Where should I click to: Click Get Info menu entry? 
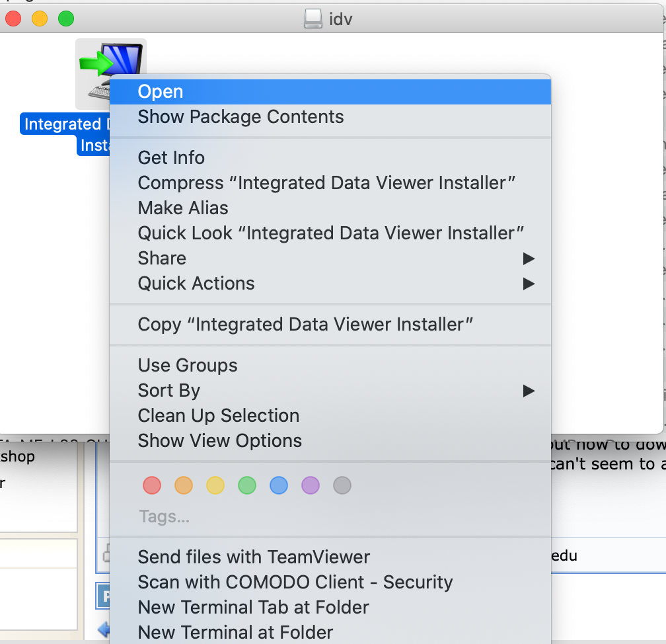[x=171, y=158]
